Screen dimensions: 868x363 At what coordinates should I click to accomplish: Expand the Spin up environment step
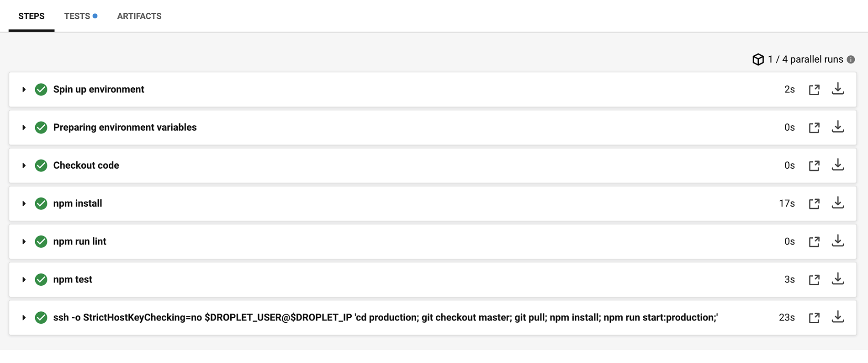point(24,90)
